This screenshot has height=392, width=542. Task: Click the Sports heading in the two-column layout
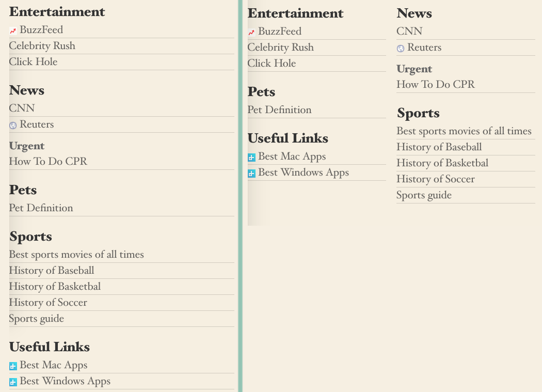coord(418,113)
